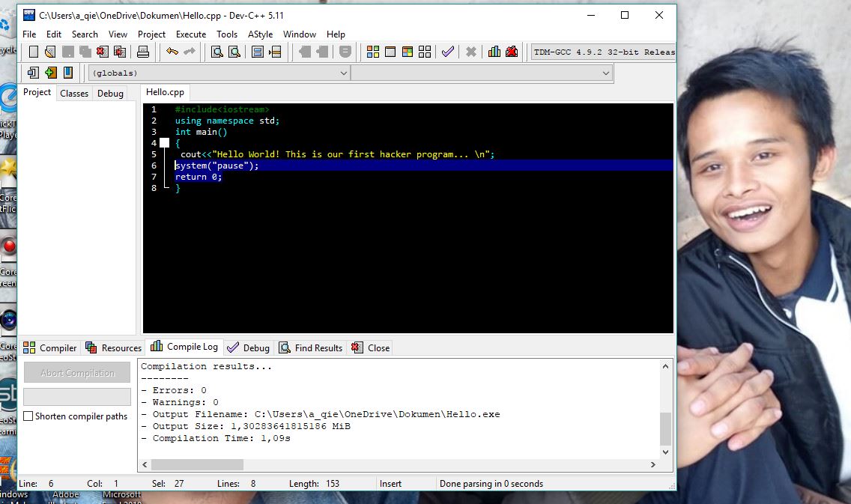Open the Find dialog

click(216, 51)
